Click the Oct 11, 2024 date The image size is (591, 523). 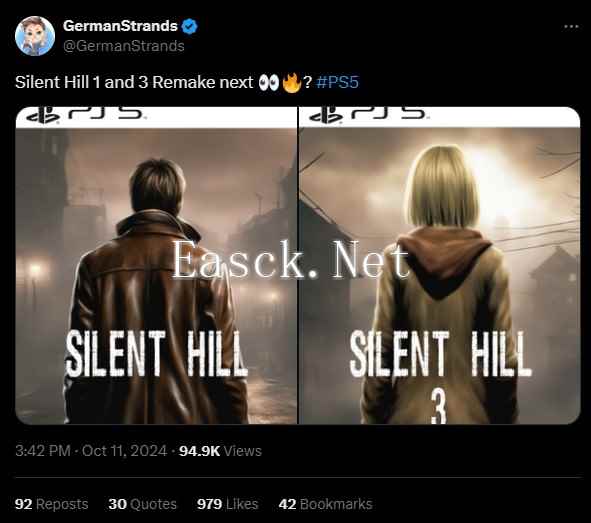[x=124, y=451]
